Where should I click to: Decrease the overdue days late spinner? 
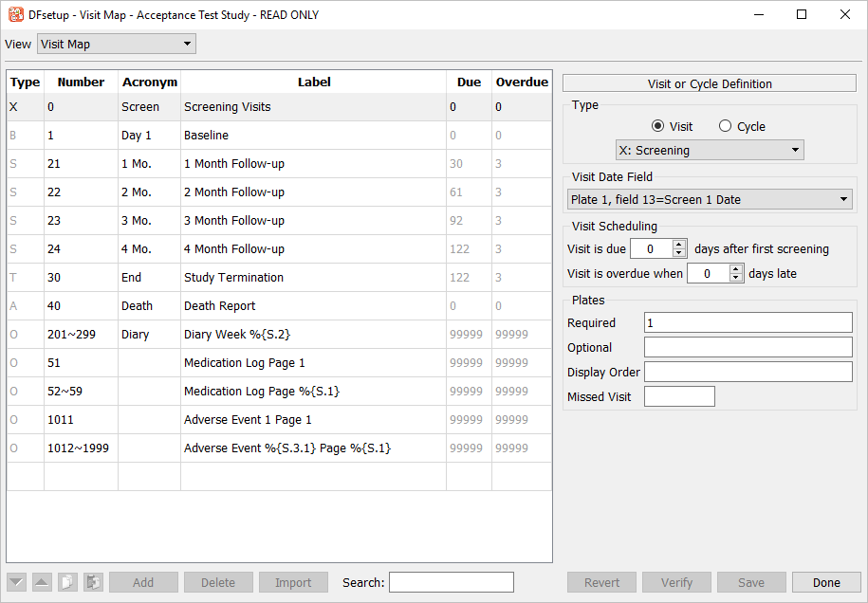tap(736, 278)
